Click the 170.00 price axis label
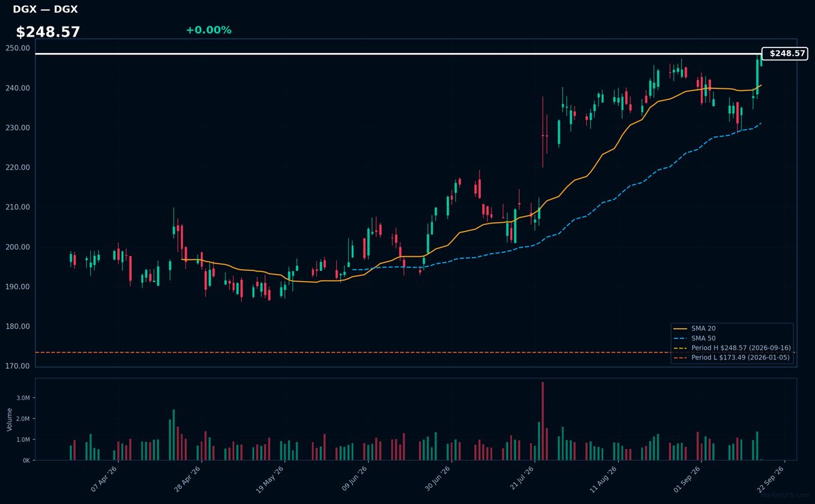815x504 pixels. click(18, 366)
